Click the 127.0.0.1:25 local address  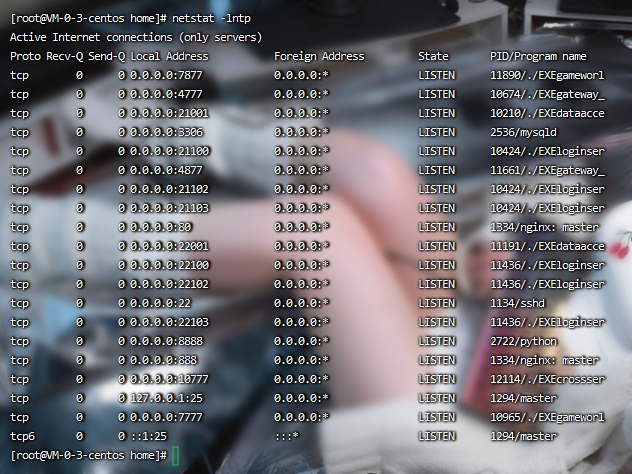pyautogui.click(x=168, y=398)
